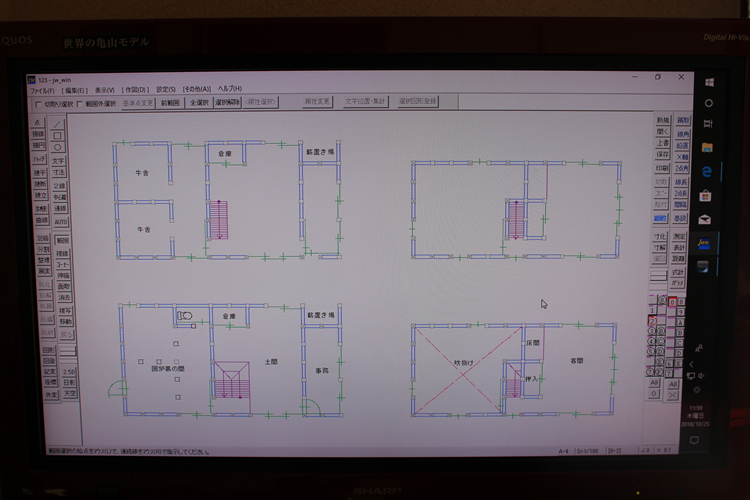Click the 印刷 print button in right toolbar
Viewport: 750px width, 500px height.
pos(662,168)
